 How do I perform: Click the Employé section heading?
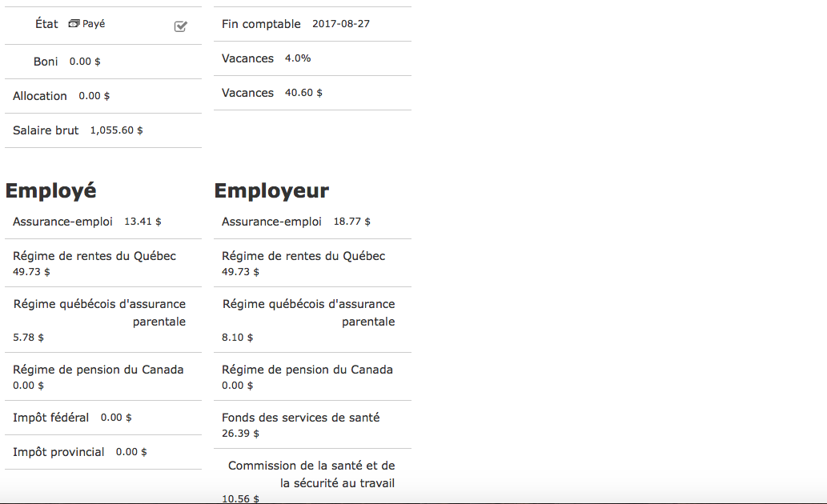tap(51, 190)
